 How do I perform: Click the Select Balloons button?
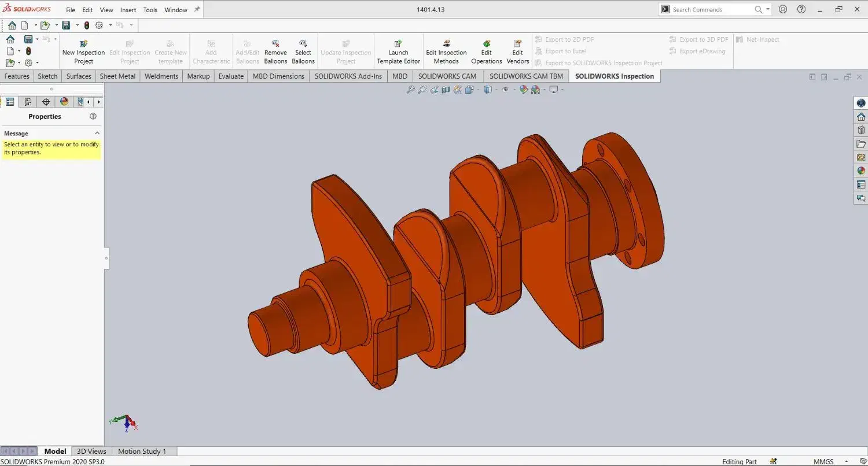point(303,52)
